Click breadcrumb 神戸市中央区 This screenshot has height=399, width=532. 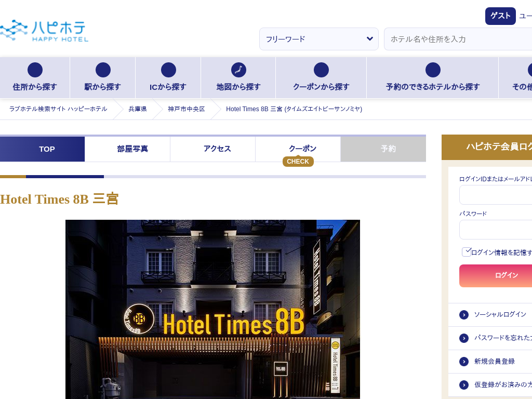point(187,109)
